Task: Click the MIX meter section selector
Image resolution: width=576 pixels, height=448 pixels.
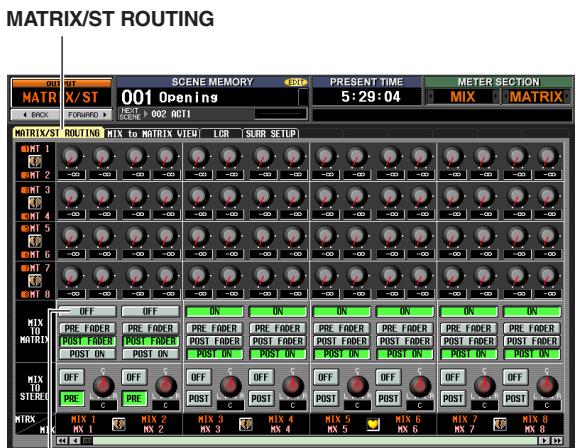Action: tap(463, 97)
